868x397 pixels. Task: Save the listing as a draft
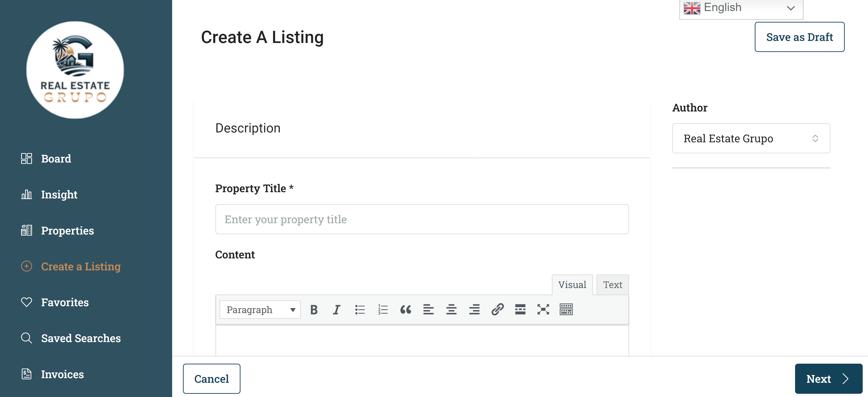(800, 37)
